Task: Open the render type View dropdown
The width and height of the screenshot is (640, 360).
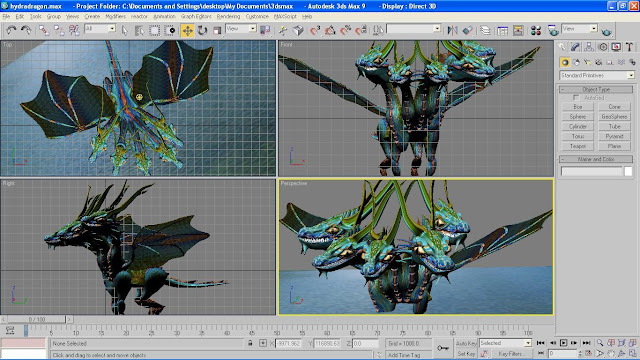Action: point(580,29)
